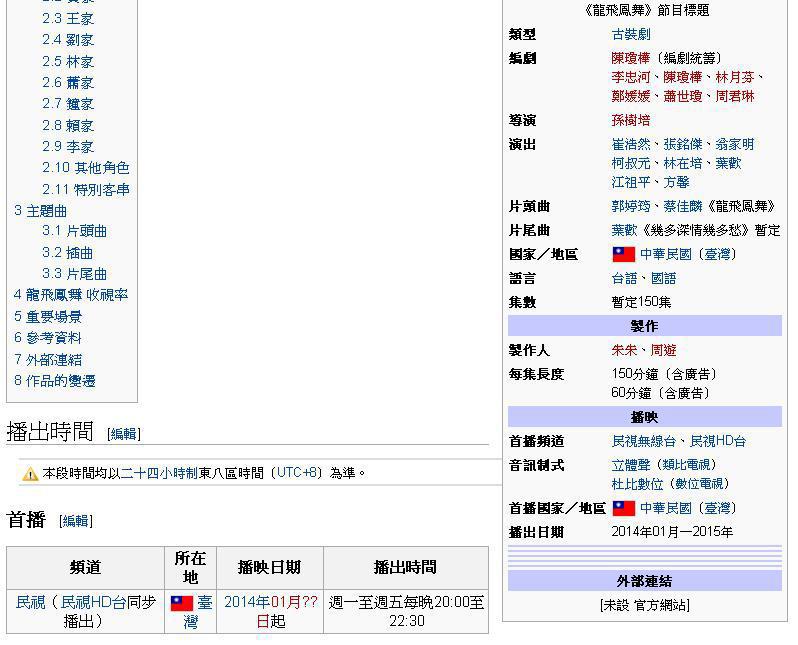The width and height of the screenshot is (798, 645).
Task: Click actor 柯叔元 link
Action: pos(631,163)
